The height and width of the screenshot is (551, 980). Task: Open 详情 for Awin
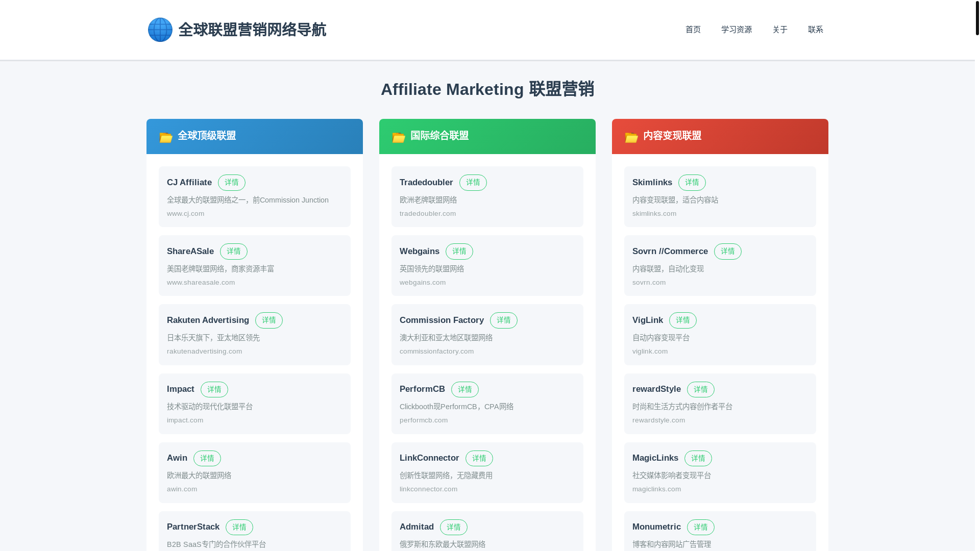tap(207, 458)
